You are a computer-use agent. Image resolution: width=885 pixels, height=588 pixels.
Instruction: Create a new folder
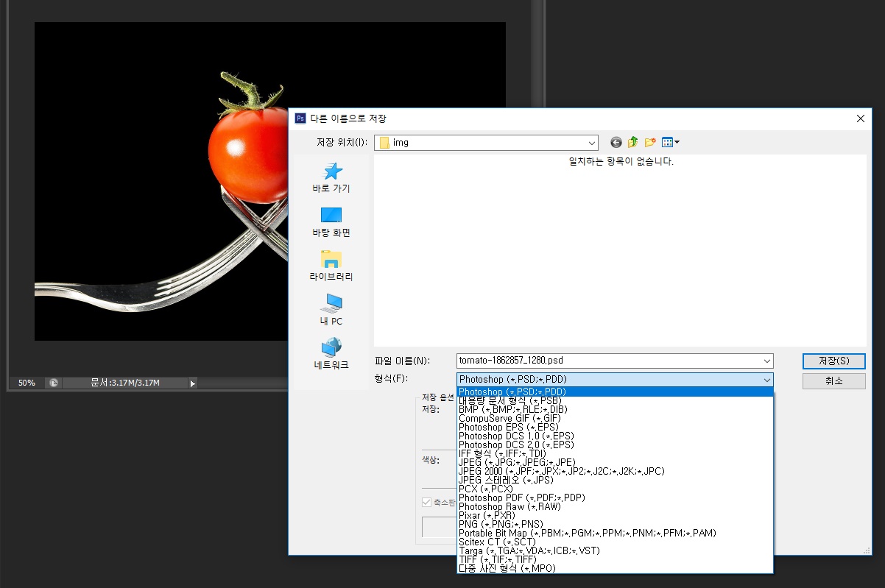pos(650,143)
